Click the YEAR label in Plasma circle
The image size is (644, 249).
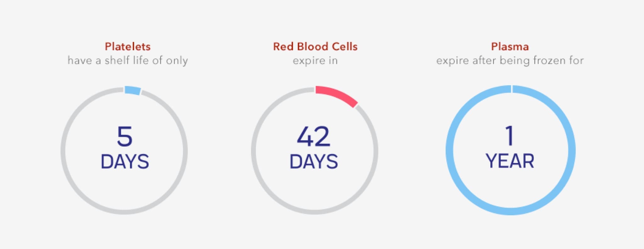pyautogui.click(x=510, y=161)
